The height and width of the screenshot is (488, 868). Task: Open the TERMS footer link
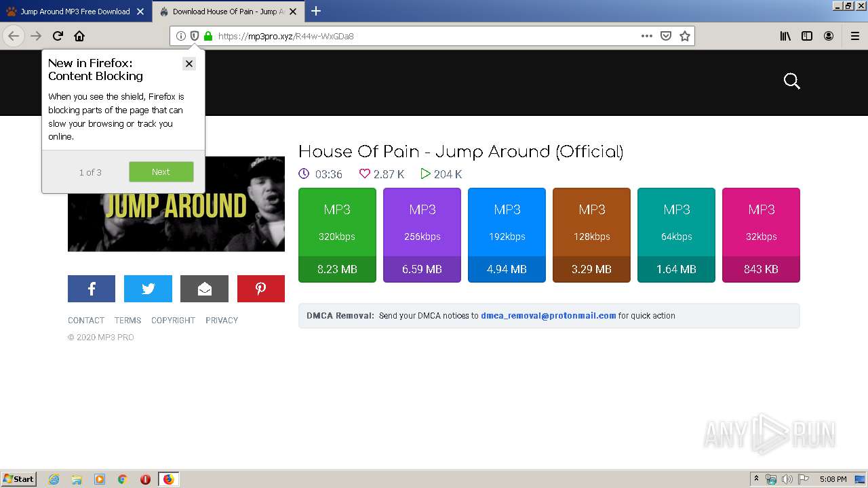[x=127, y=321]
